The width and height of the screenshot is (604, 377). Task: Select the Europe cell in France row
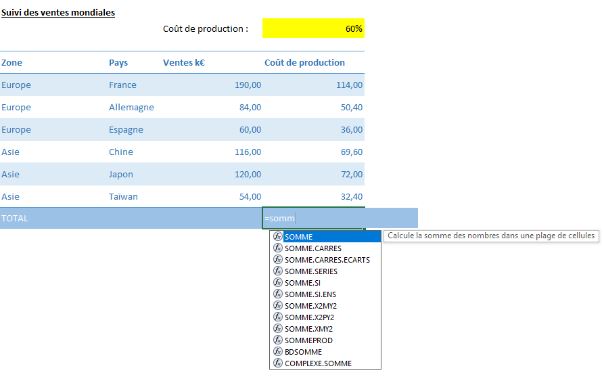coord(16,85)
